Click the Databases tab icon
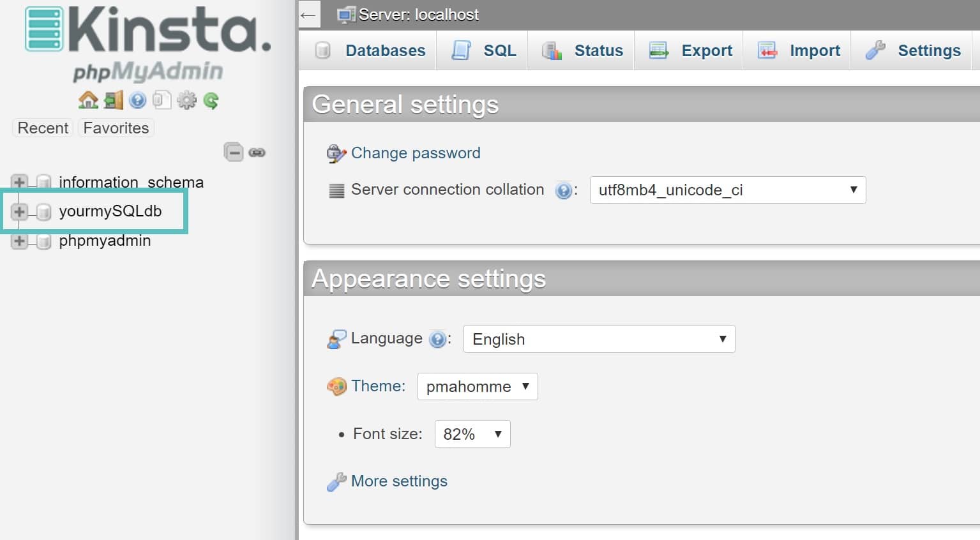Viewport: 980px width, 540px height. 323,50
